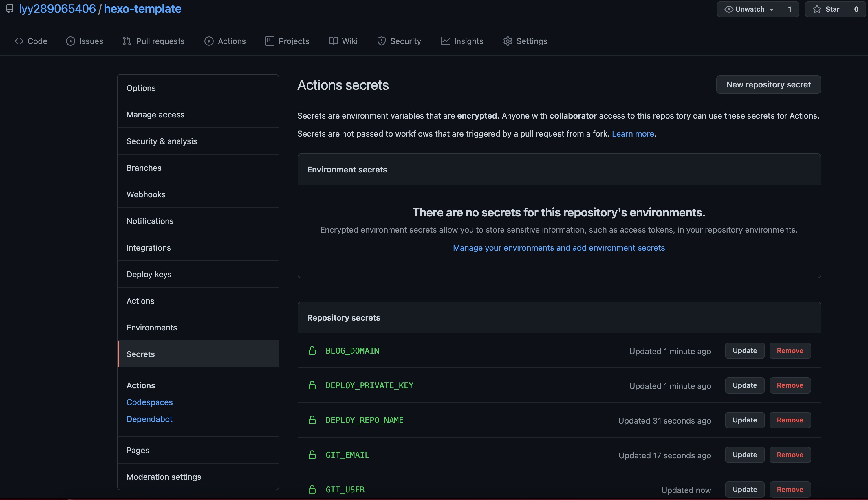The image size is (868, 500).
Task: Open Manage your environments and add secrets link
Action: (x=559, y=248)
